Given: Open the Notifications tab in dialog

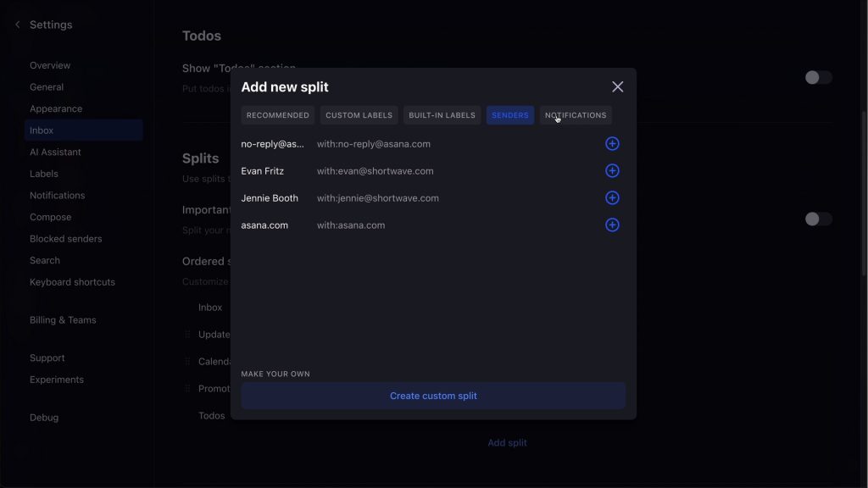Looking at the screenshot, I should pyautogui.click(x=576, y=115).
